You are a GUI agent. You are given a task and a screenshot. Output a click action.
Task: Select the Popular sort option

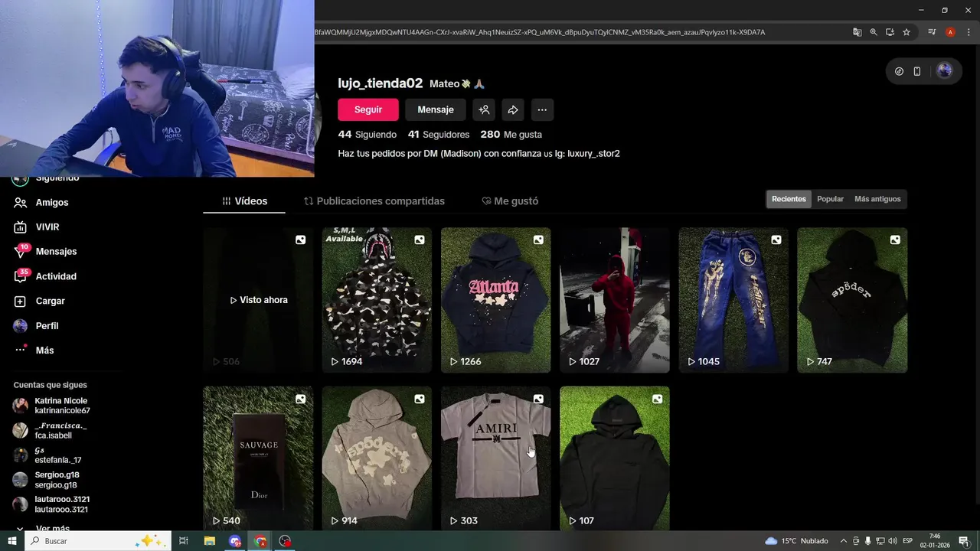click(830, 199)
